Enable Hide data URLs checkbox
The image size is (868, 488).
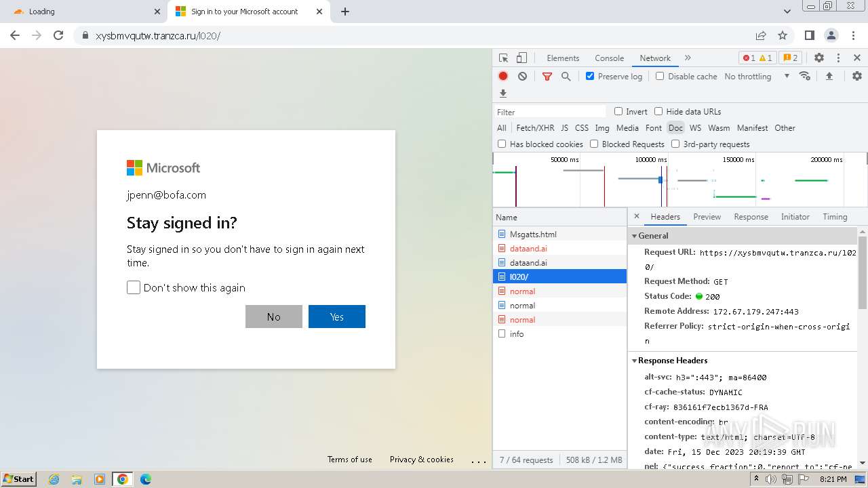point(658,111)
